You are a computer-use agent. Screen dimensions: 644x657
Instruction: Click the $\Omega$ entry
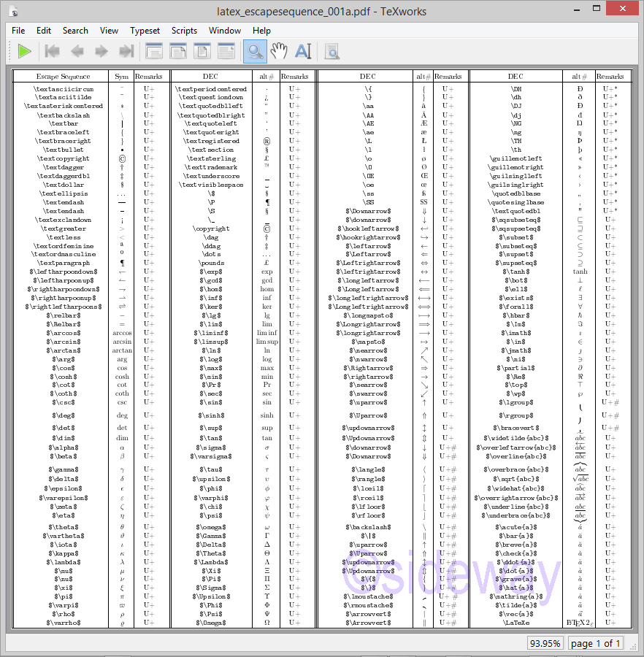click(211, 623)
